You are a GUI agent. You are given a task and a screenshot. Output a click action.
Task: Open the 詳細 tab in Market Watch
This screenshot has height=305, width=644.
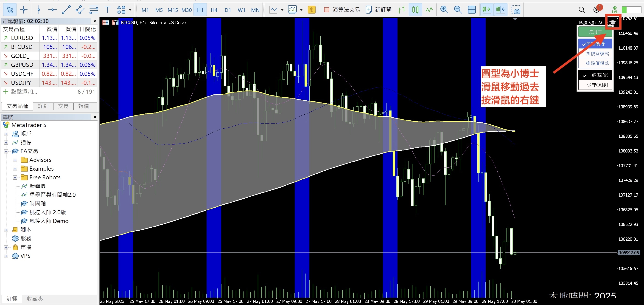click(43, 106)
